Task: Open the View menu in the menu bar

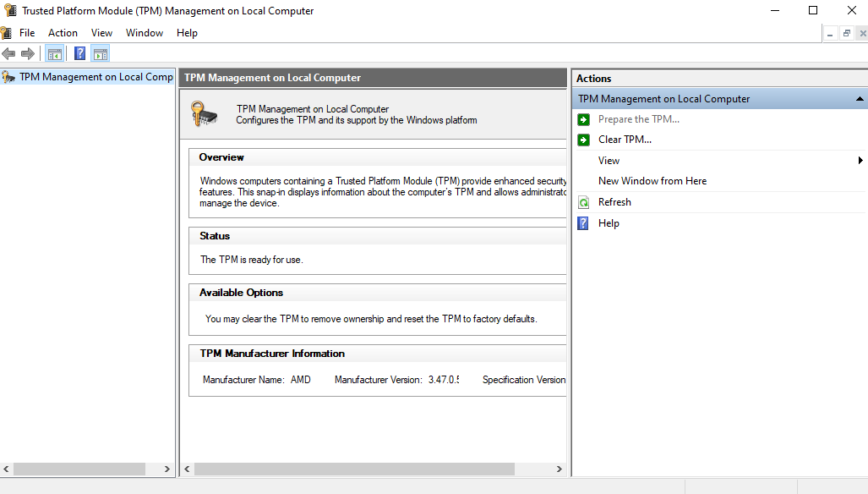Action: coord(102,33)
